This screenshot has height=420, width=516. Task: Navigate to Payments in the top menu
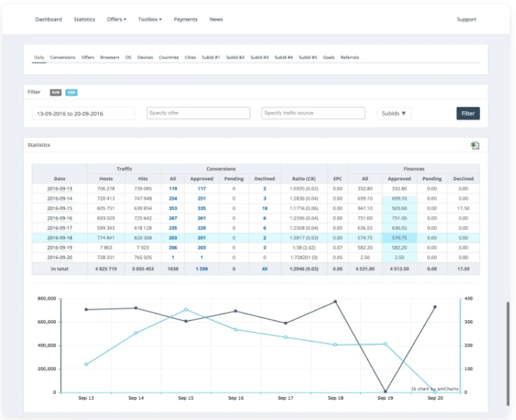[185, 19]
